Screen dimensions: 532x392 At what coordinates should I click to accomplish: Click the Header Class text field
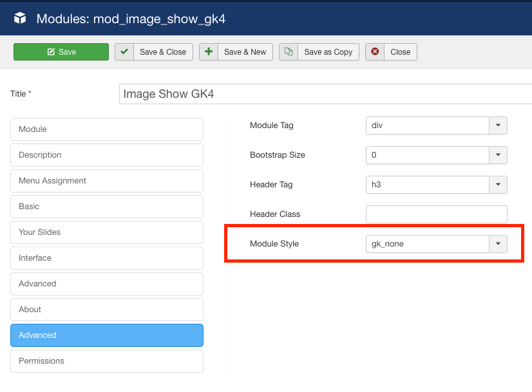[x=436, y=214]
